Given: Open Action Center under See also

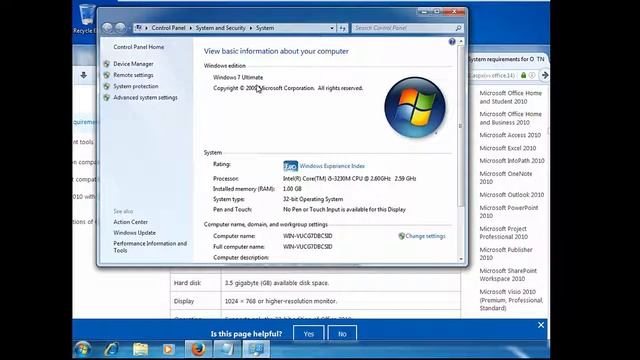Looking at the screenshot, I should click(131, 222).
